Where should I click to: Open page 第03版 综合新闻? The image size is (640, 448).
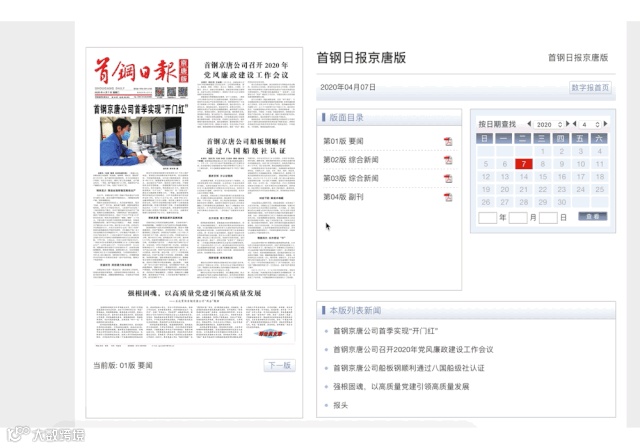pyautogui.click(x=351, y=178)
